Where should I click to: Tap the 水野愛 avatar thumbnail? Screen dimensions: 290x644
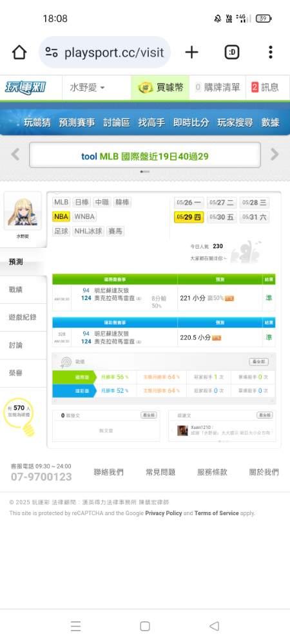coord(23,213)
